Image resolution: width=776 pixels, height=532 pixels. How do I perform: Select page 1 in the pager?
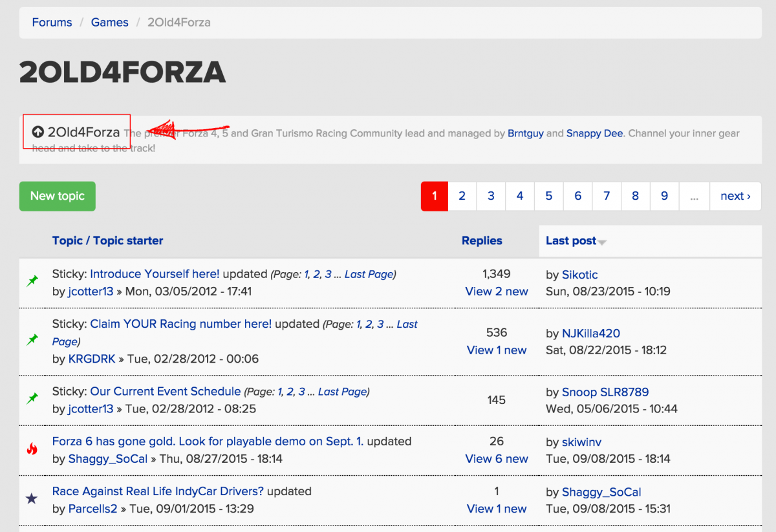(435, 196)
